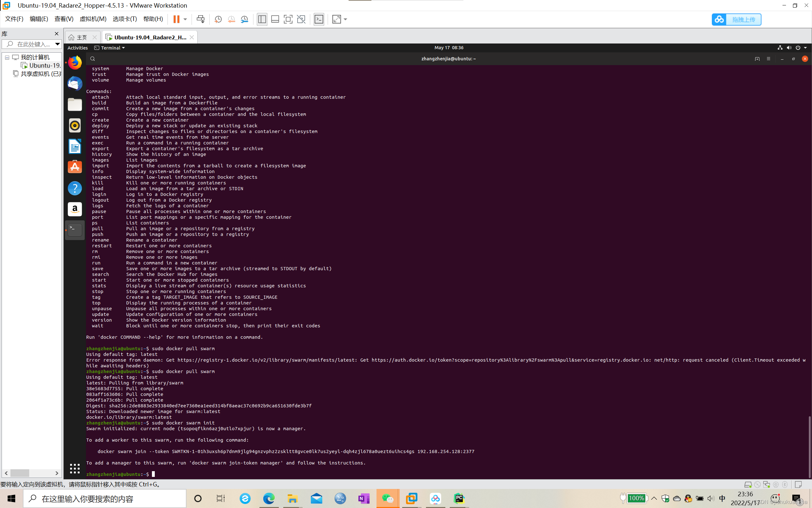Open Ubuntu Software from the dock
Viewport: 812px width, 508px height.
(75, 167)
